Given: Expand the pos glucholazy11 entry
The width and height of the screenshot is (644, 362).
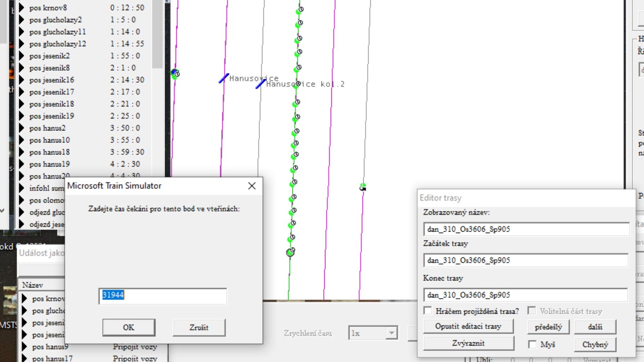Looking at the screenshot, I should click(x=22, y=31).
